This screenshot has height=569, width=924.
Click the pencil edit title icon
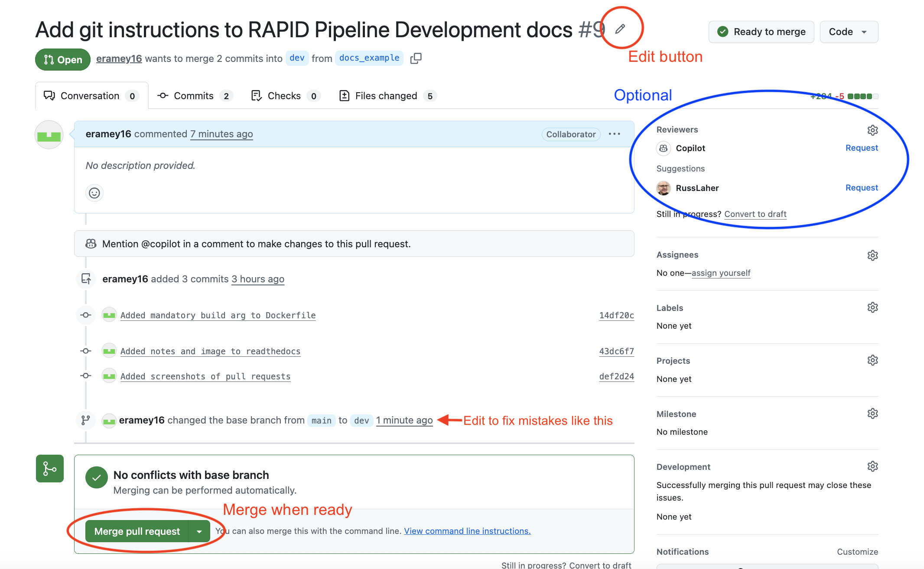(x=620, y=29)
